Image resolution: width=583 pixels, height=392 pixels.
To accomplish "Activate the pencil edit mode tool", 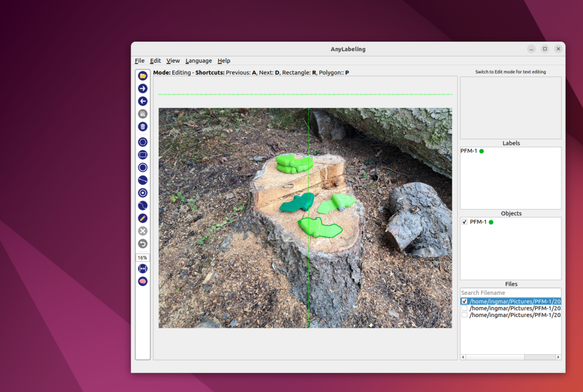I will coord(143,218).
